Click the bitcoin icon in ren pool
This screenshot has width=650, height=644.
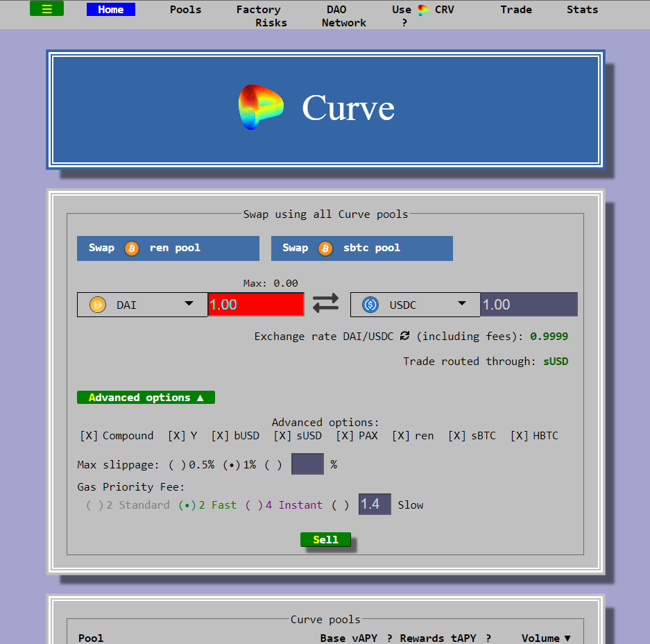click(x=132, y=248)
